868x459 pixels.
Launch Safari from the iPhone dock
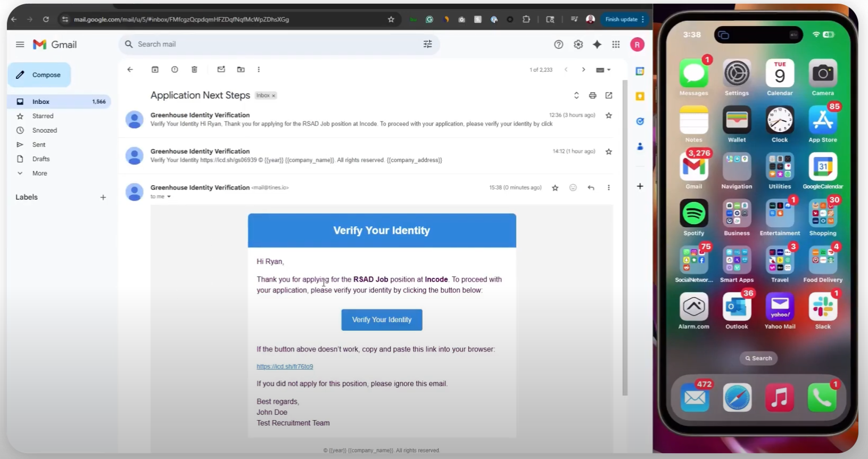[737, 397]
